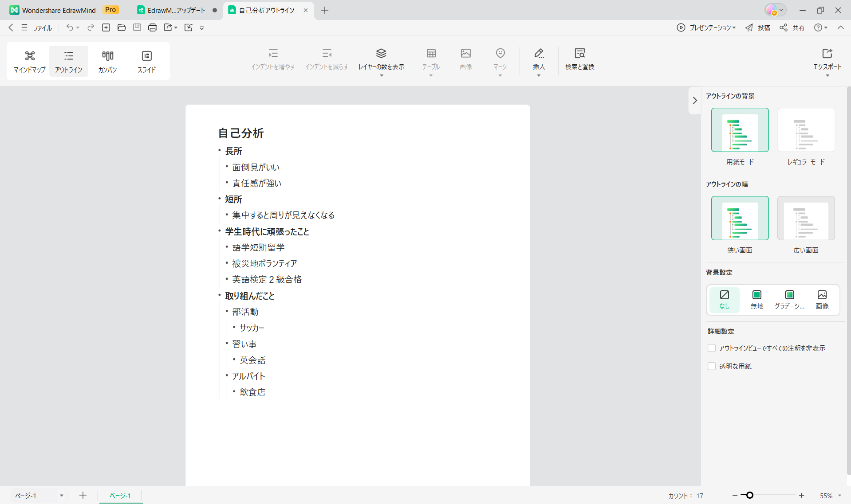Enable hide all annotations in outline view
This screenshot has width=851, height=504.
point(712,348)
